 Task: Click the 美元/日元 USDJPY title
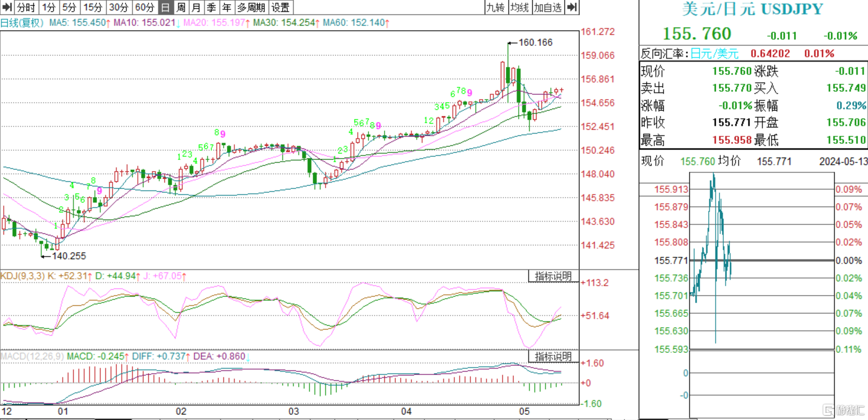(753, 9)
